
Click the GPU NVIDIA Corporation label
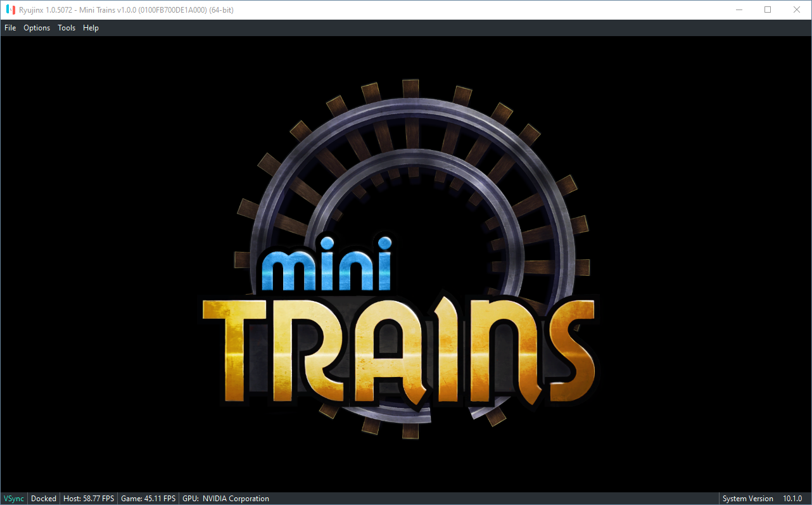click(225, 499)
